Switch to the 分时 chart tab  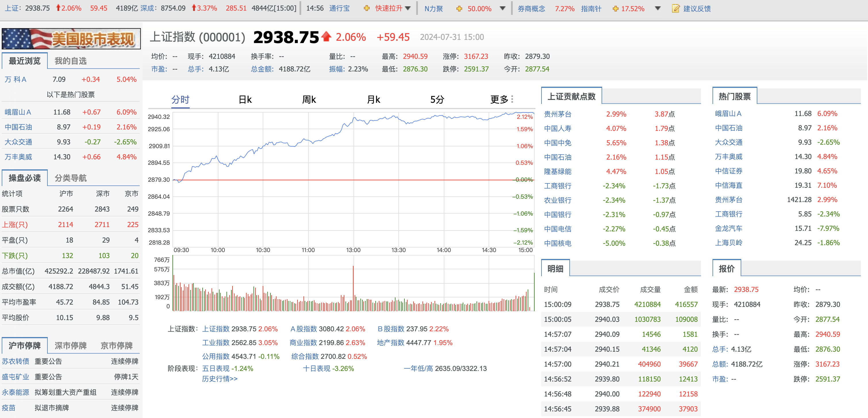(x=180, y=100)
